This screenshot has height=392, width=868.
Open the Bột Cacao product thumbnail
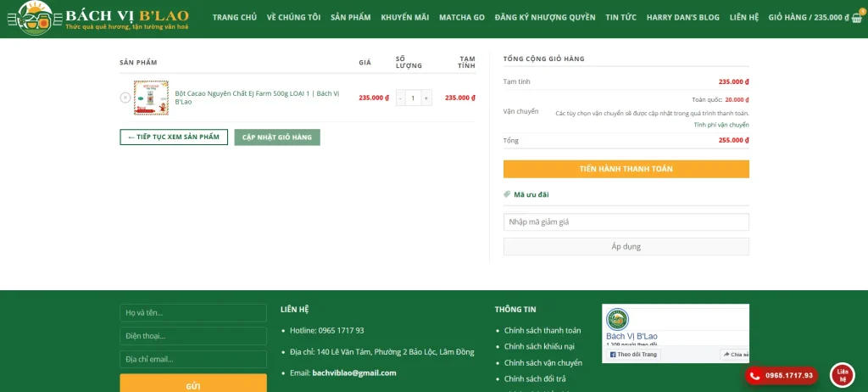[151, 98]
